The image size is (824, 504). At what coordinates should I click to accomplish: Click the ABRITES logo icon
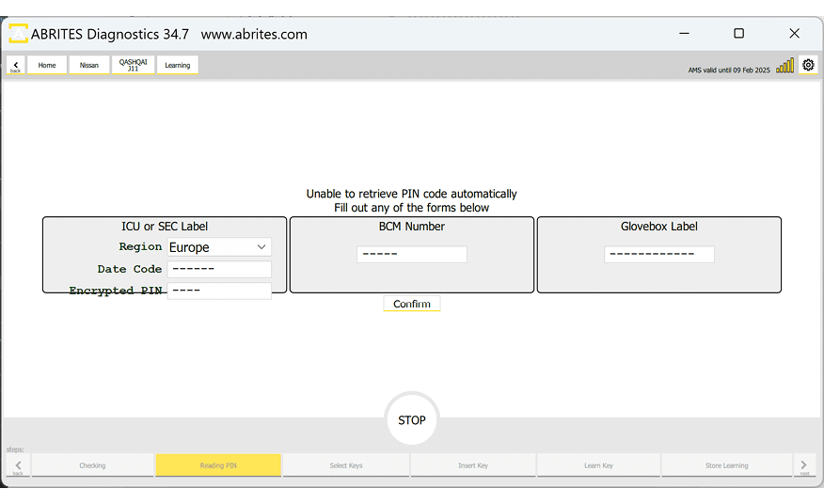pyautogui.click(x=18, y=34)
